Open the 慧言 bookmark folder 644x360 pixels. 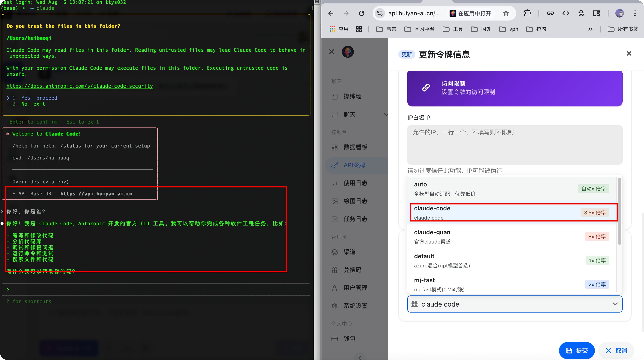[x=386, y=29]
